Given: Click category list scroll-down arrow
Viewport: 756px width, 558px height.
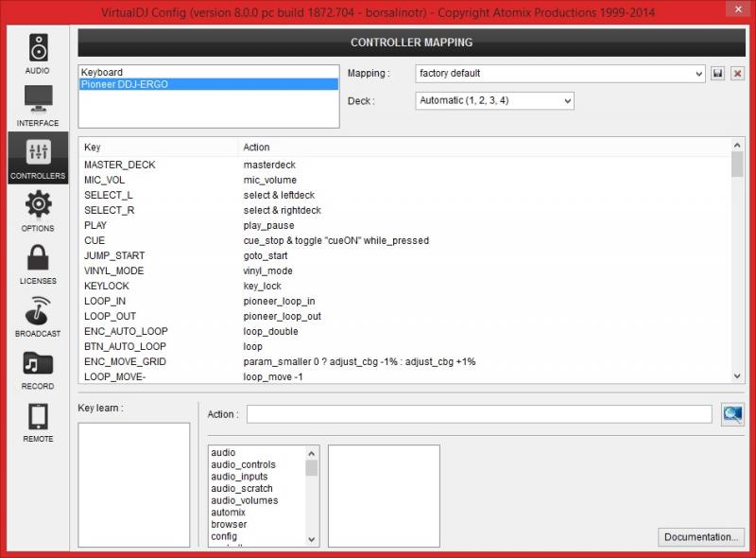Looking at the screenshot, I should (312, 539).
